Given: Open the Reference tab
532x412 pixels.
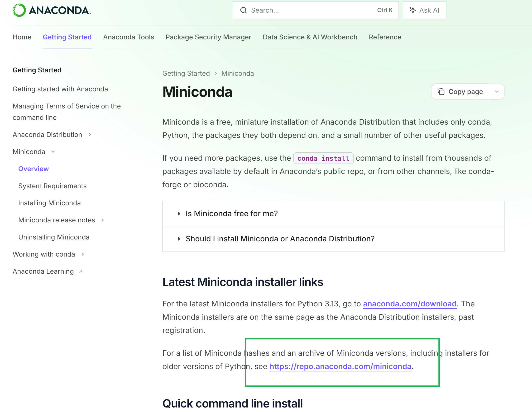Looking at the screenshot, I should pos(385,37).
